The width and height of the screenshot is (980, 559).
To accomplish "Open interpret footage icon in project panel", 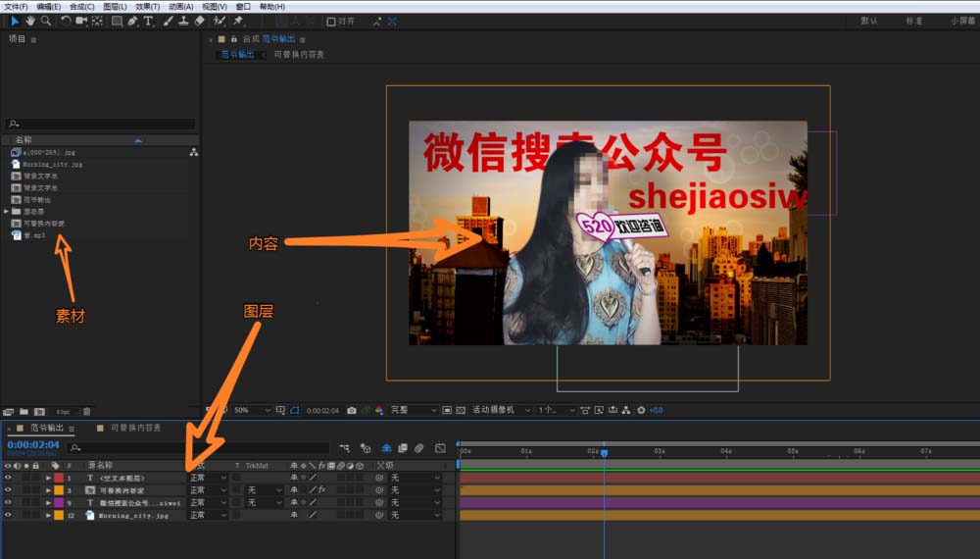I will pos(8,412).
